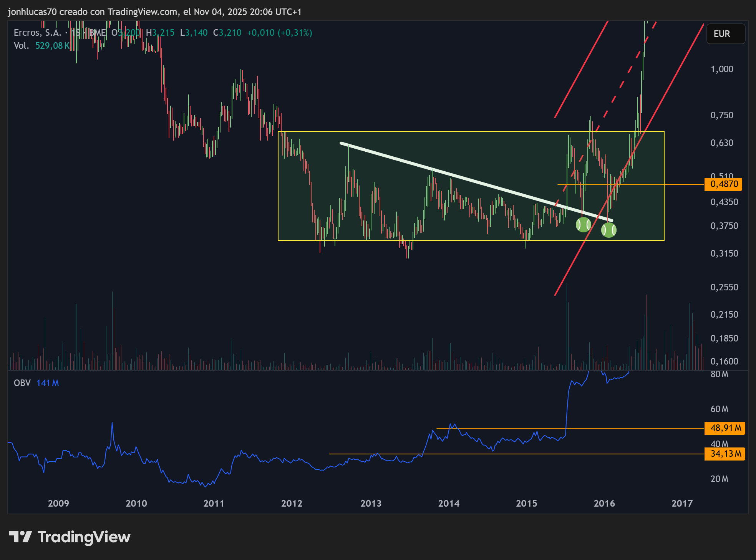The height and width of the screenshot is (560, 756).
Task: Click the 1,000 price axis label
Action: coord(721,69)
